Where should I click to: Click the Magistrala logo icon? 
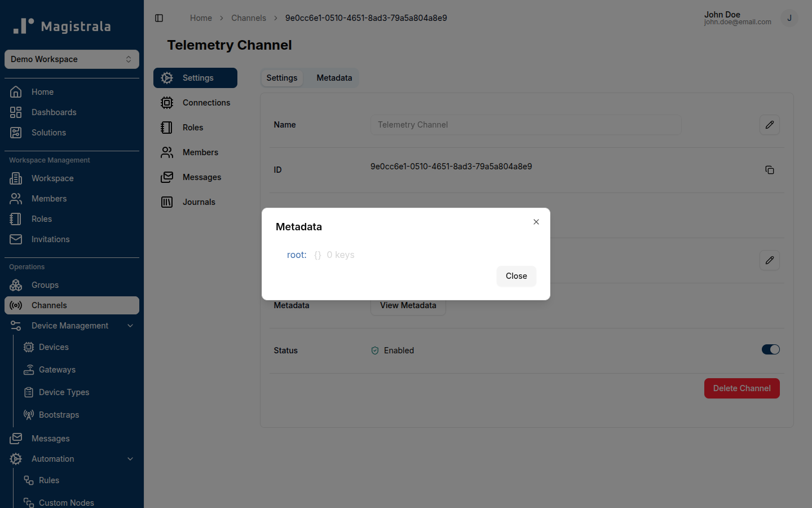24,26
